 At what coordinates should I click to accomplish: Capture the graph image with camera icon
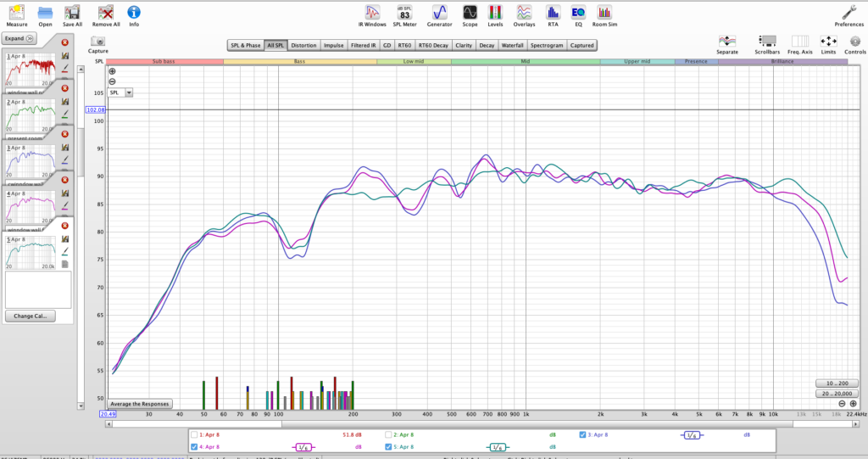pos(98,43)
